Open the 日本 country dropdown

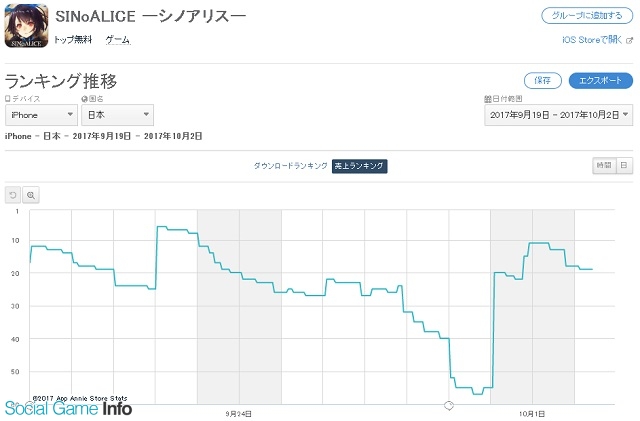click(118, 115)
